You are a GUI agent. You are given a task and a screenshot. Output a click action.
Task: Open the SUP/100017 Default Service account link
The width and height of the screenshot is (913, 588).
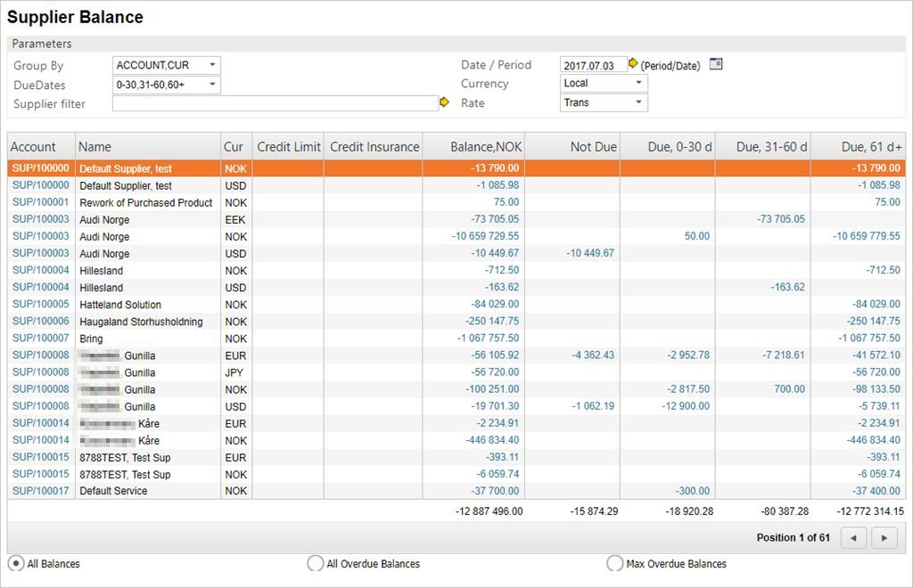coord(40,491)
